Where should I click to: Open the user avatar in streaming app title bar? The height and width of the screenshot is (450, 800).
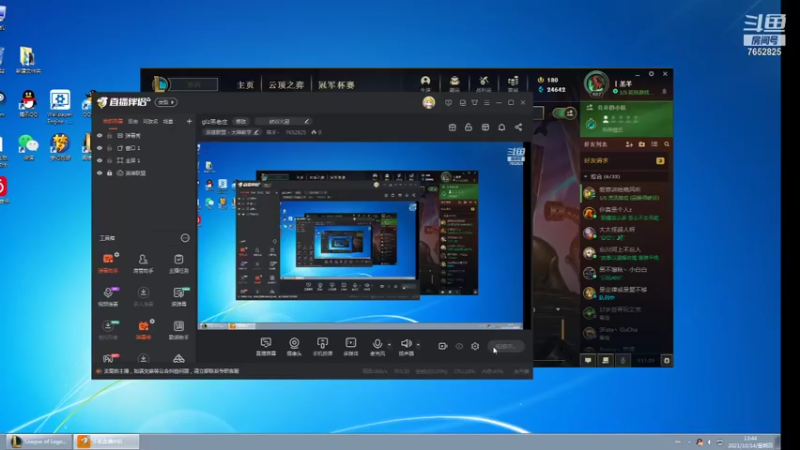pyautogui.click(x=429, y=103)
